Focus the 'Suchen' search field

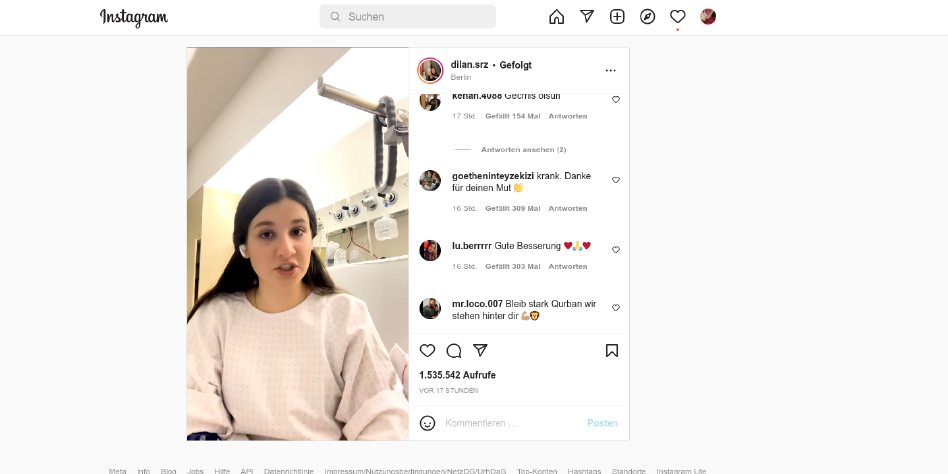coord(407,17)
